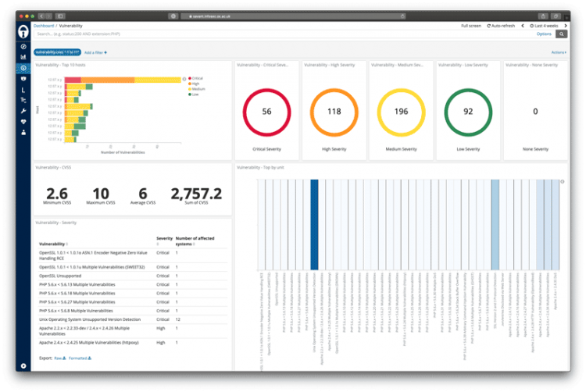Image resolution: width=586 pixels, height=392 pixels.
Task: Toggle legend button on Top 10 hosts chart
Action: 184,79
